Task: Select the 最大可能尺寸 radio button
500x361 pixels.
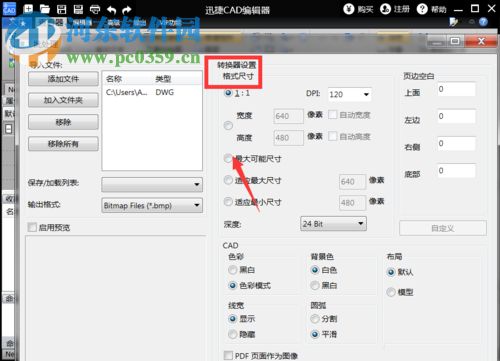Action: point(228,158)
